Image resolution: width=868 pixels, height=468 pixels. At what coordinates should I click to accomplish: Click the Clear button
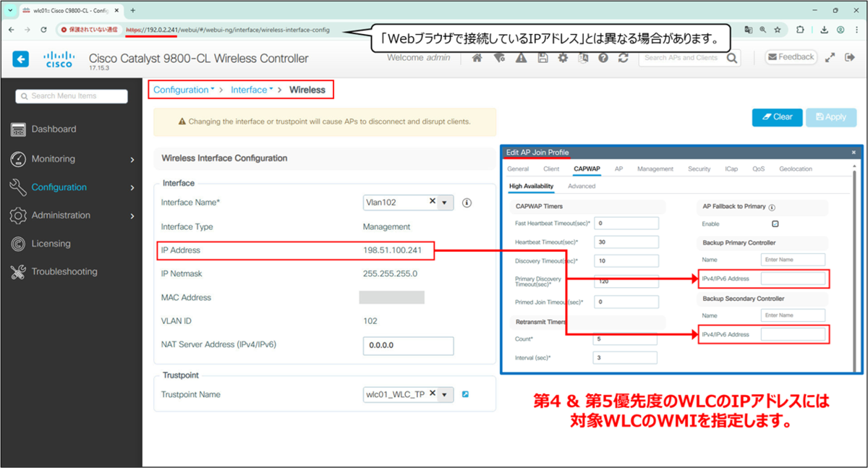778,117
